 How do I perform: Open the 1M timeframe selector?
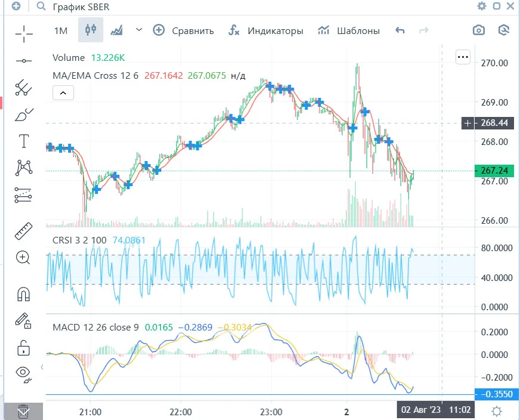pos(61,31)
